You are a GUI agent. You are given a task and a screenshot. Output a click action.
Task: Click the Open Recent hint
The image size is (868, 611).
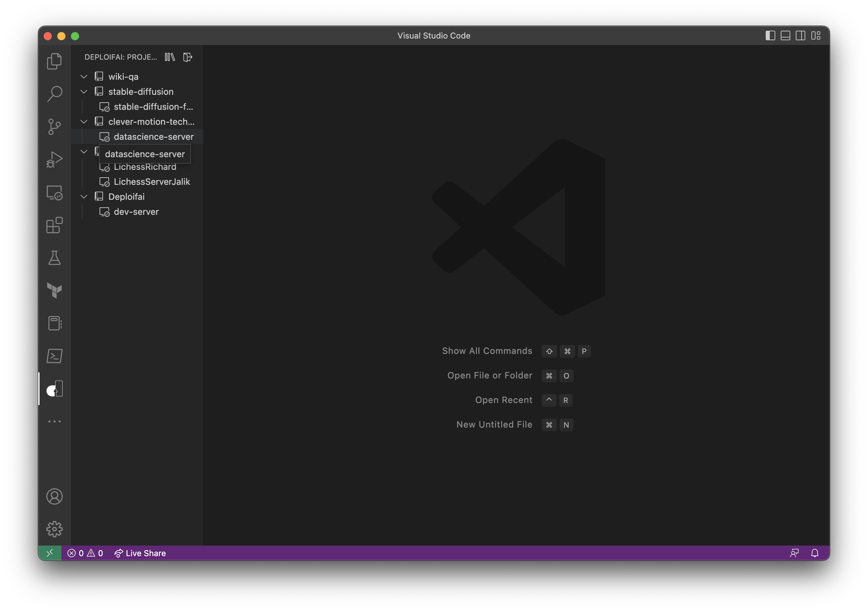[x=504, y=400]
